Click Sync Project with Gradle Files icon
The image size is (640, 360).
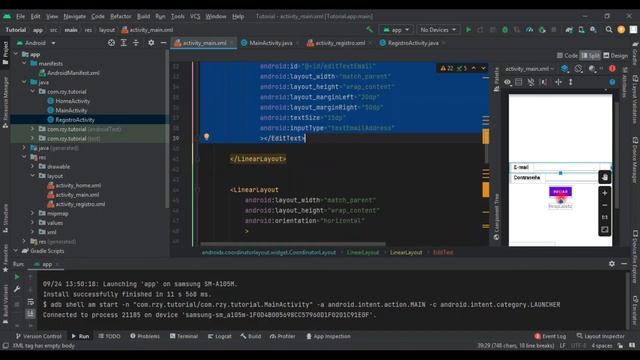pyautogui.click(x=569, y=30)
